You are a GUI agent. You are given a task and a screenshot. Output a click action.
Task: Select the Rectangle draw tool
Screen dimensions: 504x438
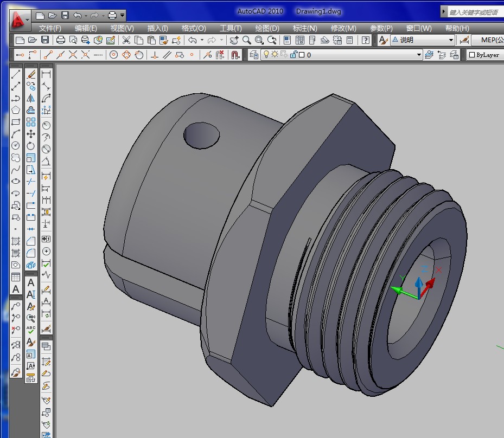click(15, 122)
